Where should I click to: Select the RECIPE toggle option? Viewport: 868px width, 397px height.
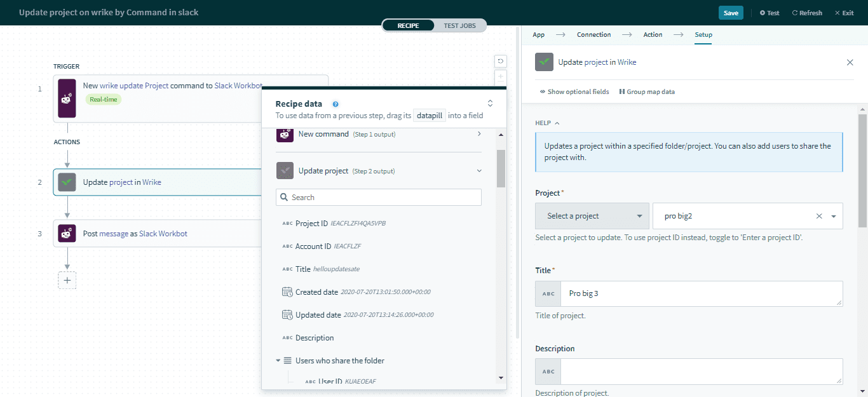[408, 25]
